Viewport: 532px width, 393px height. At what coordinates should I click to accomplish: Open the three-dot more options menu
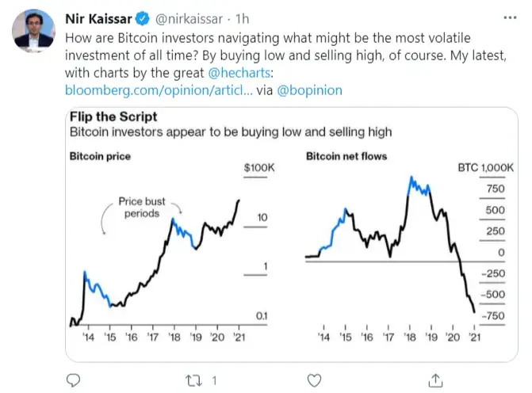[508, 17]
